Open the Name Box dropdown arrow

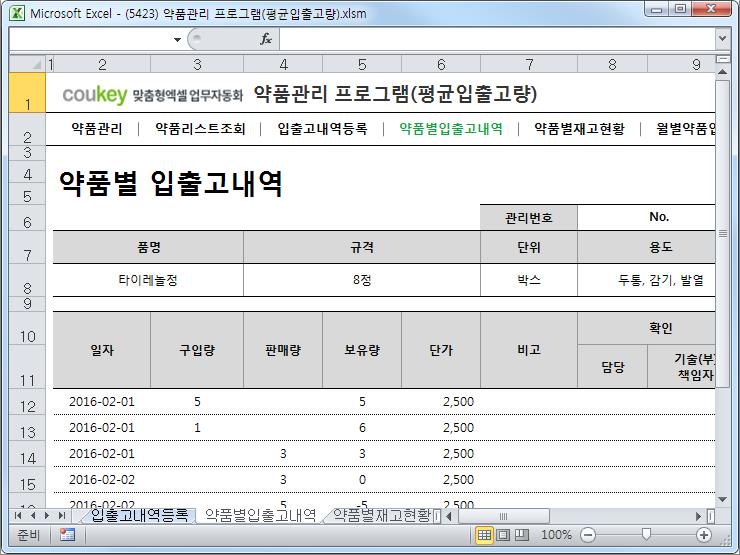[177, 39]
